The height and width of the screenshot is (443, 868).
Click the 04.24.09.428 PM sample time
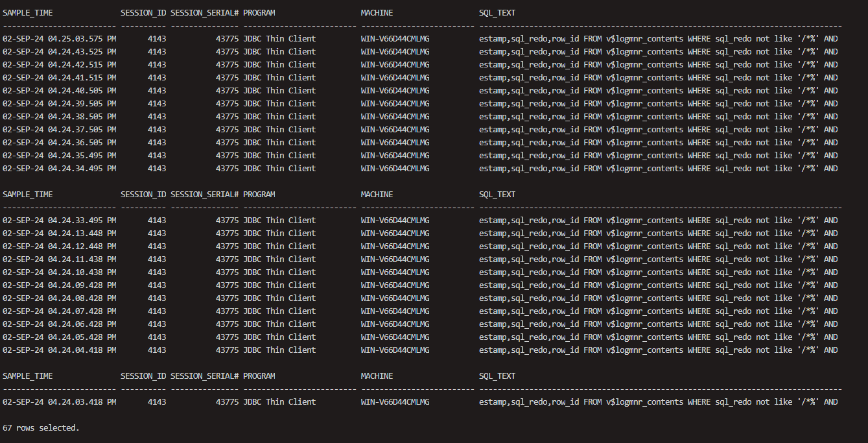click(x=82, y=285)
